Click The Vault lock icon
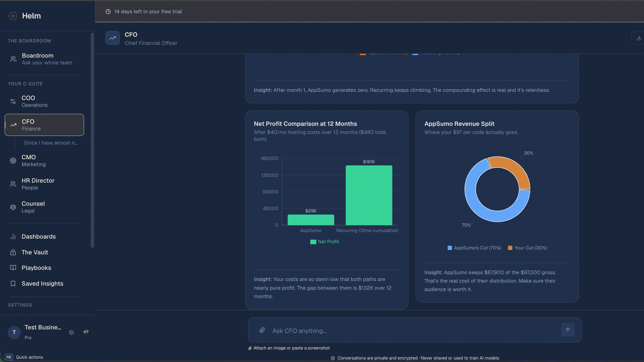644x362 pixels. (13, 252)
